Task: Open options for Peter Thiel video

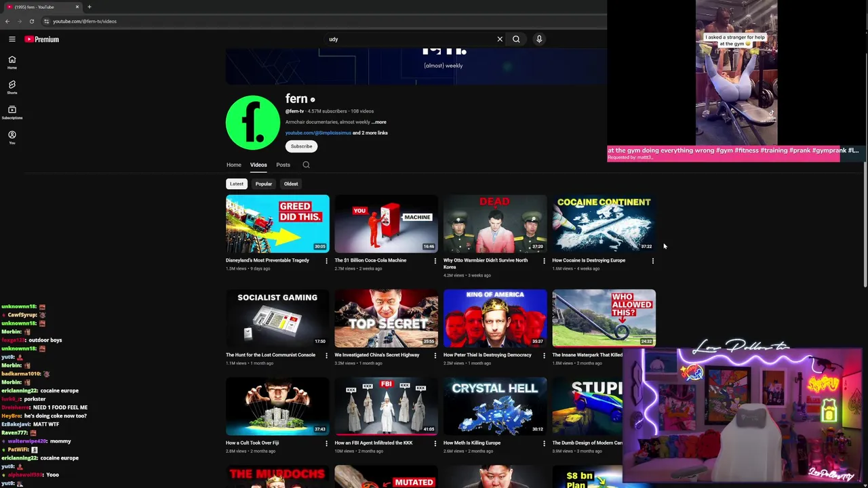Action: pyautogui.click(x=544, y=356)
